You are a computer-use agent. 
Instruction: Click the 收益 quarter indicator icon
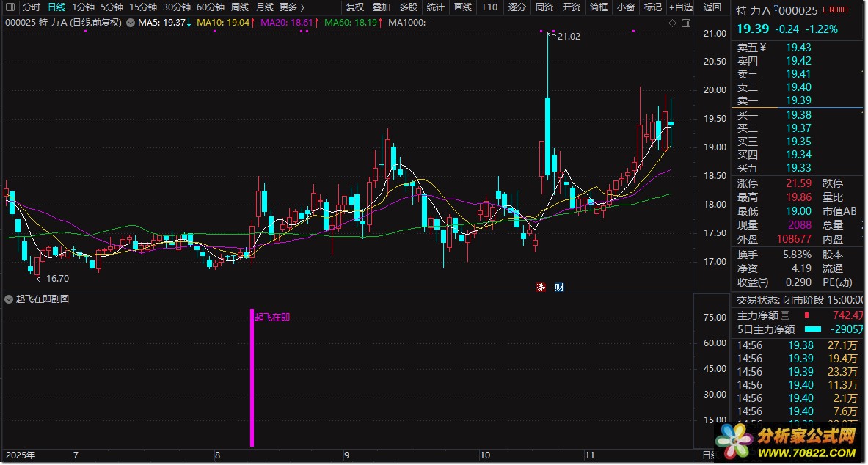tap(764, 282)
